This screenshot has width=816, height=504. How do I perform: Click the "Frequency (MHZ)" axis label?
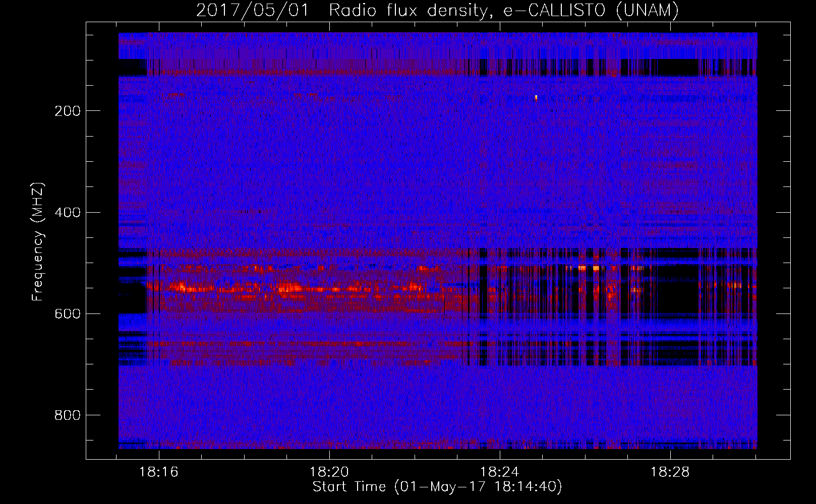(38, 242)
